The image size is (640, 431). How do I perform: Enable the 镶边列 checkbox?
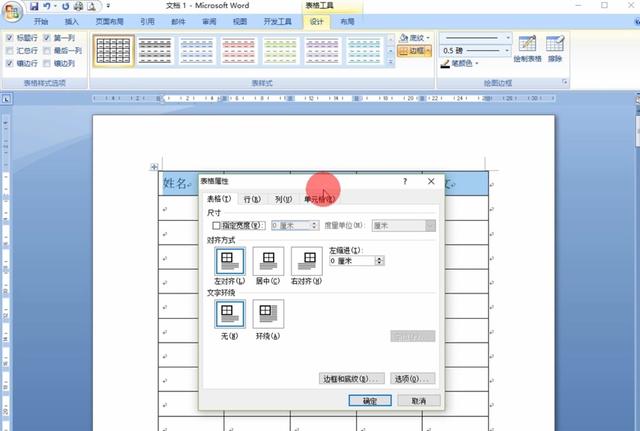coord(47,63)
